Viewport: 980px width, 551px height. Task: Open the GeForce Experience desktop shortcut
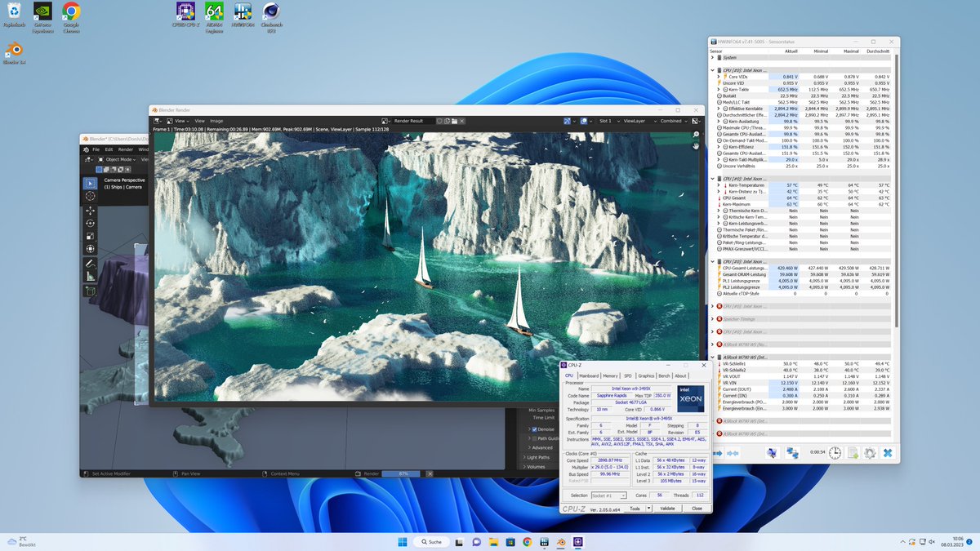(x=42, y=16)
